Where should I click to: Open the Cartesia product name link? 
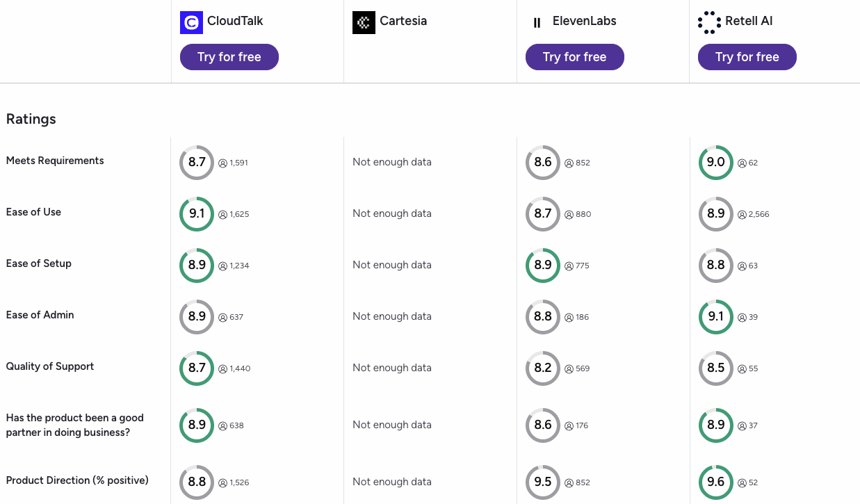[x=403, y=21]
